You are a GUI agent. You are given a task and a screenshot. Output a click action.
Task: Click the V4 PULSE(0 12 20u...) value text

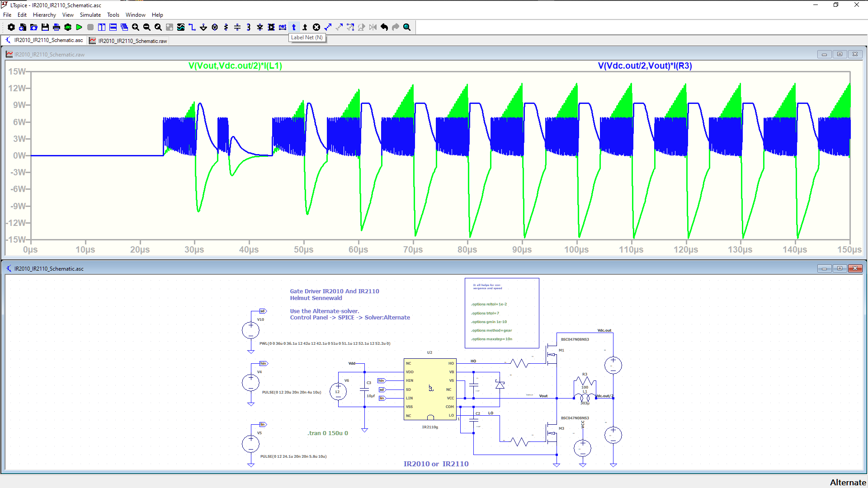(x=292, y=392)
